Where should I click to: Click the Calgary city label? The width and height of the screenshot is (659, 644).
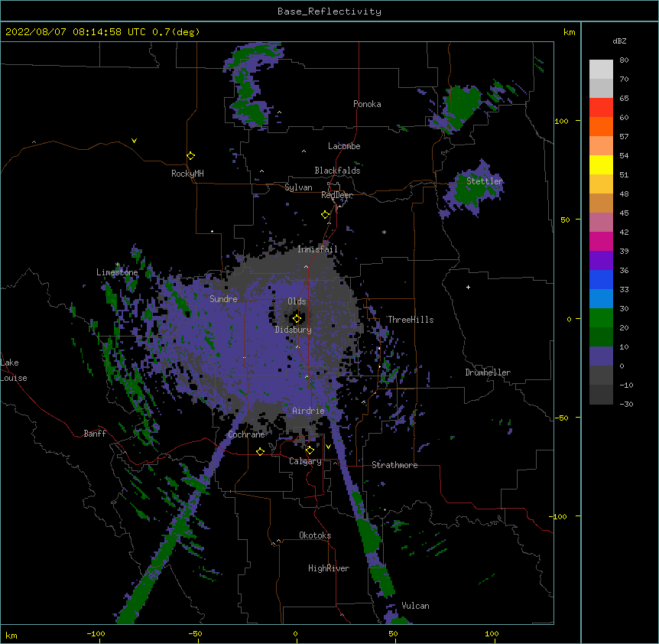pos(305,461)
